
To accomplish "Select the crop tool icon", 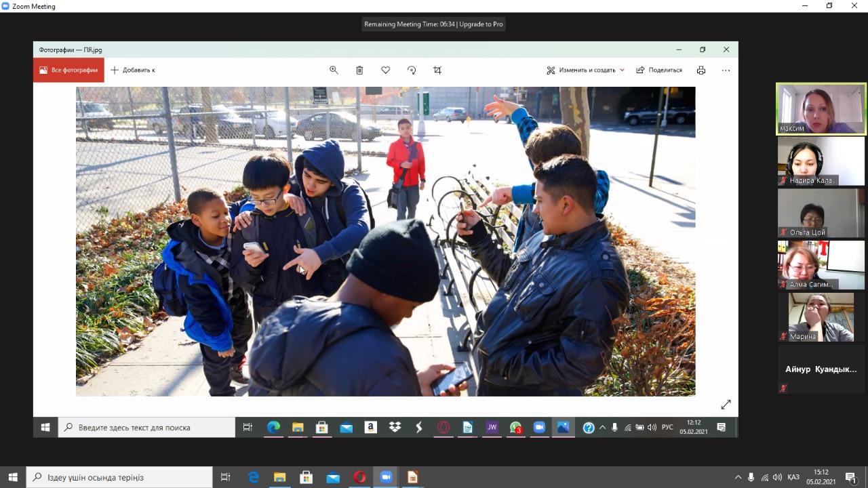I will click(437, 70).
